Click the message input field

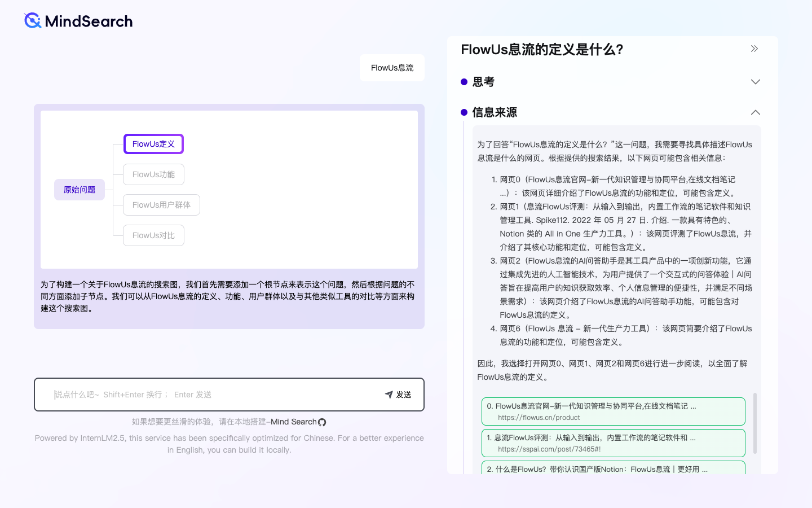pyautogui.click(x=214, y=395)
